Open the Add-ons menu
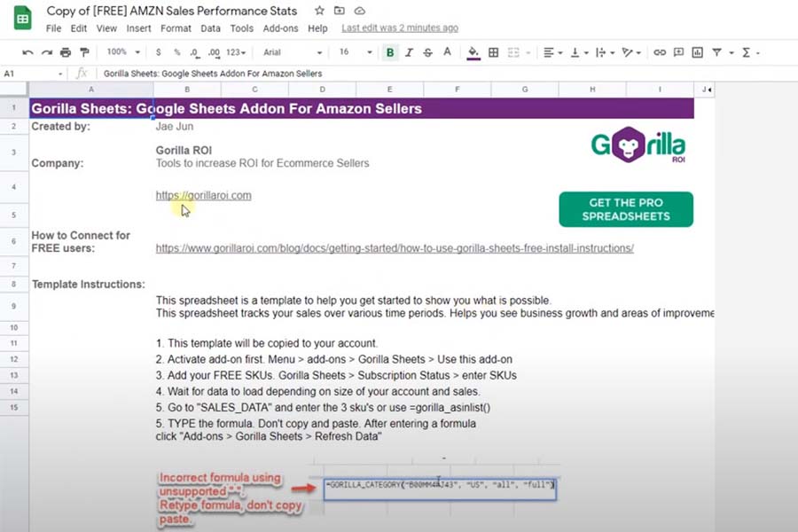The height and width of the screenshot is (532, 798). (x=280, y=28)
